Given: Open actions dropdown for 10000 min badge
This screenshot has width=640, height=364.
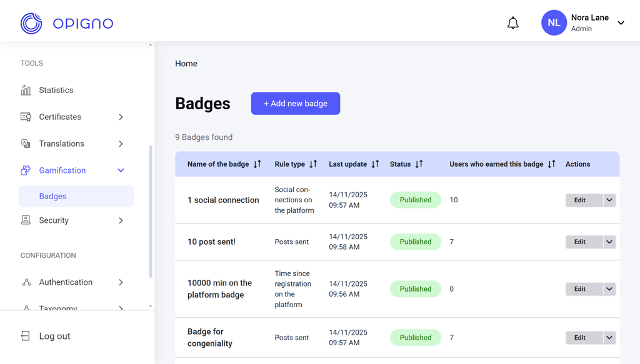Looking at the screenshot, I should 609,289.
